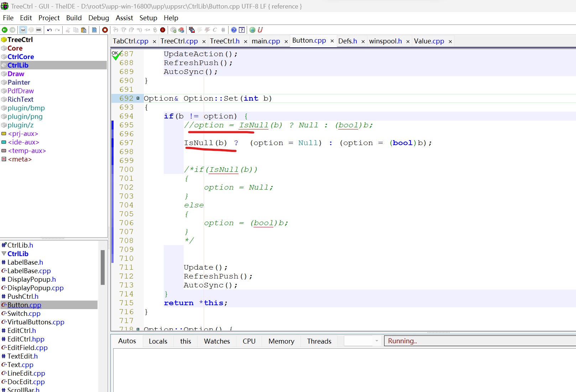Close the main.cpp tab
Screen dimensions: 576x392
286,42
